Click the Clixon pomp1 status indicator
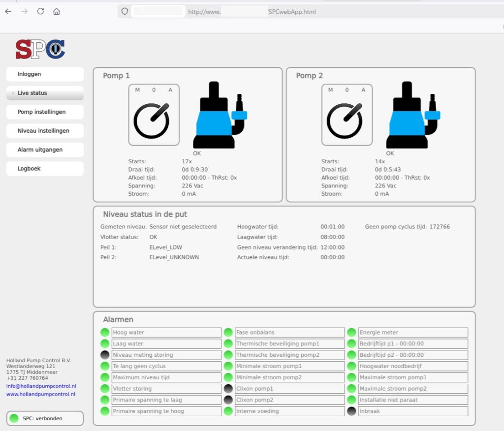The width and height of the screenshot is (504, 431). pyautogui.click(x=228, y=389)
